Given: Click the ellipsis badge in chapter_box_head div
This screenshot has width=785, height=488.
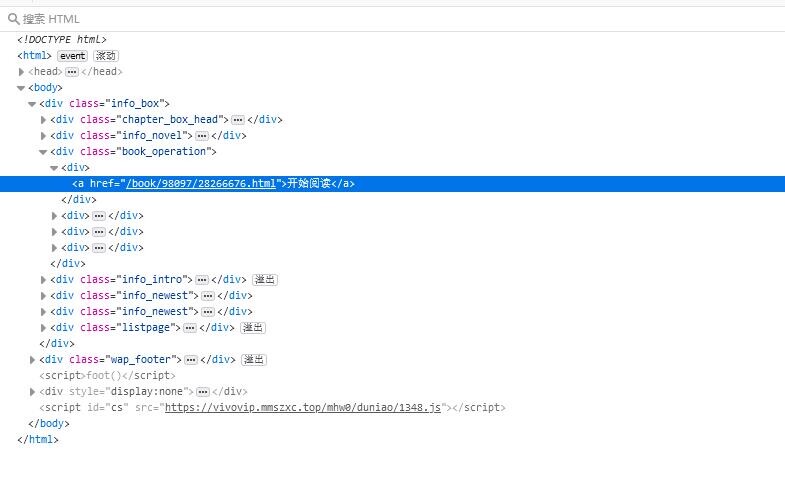Looking at the screenshot, I should 237,120.
